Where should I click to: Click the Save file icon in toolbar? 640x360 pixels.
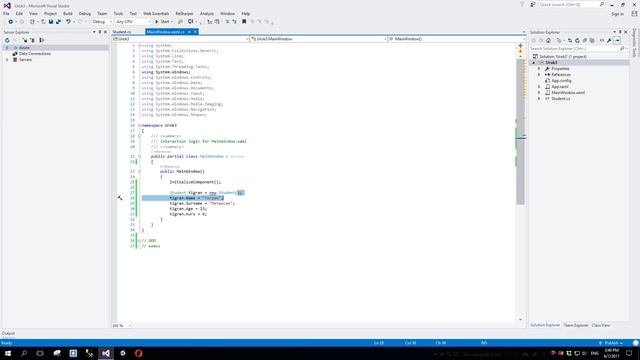pos(51,22)
